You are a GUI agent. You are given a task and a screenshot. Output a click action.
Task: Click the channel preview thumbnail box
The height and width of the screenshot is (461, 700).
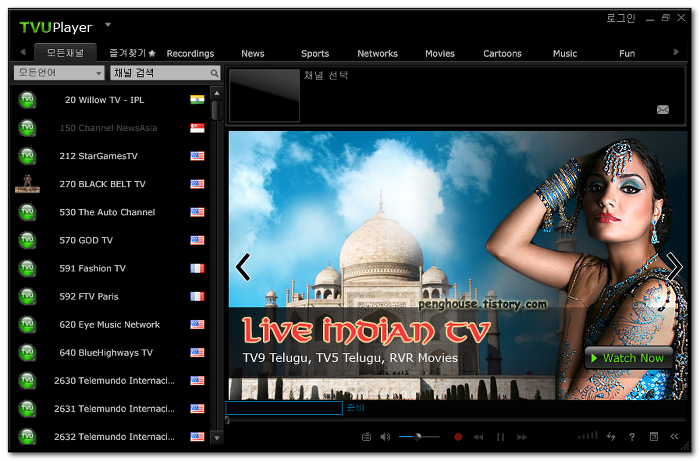264,95
